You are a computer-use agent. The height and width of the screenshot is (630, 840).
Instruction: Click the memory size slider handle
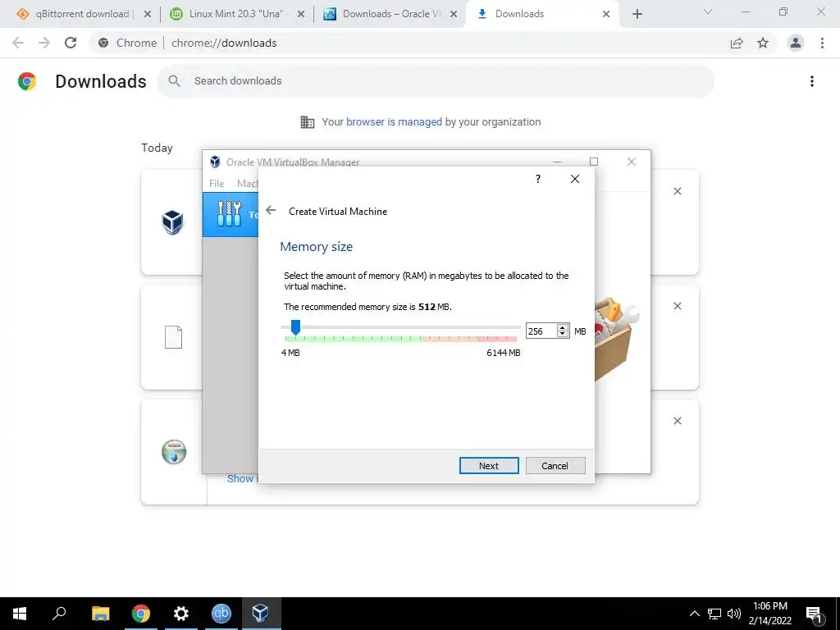click(x=295, y=327)
